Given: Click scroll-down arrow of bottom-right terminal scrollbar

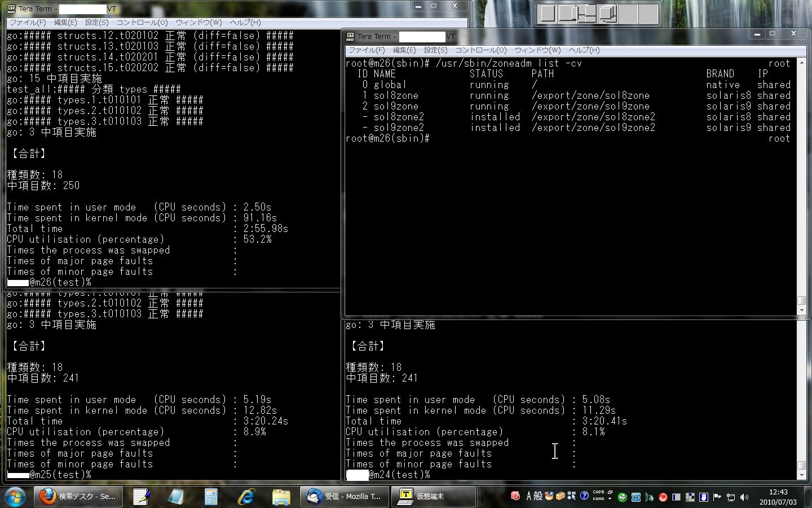Looking at the screenshot, I should coord(801,475).
